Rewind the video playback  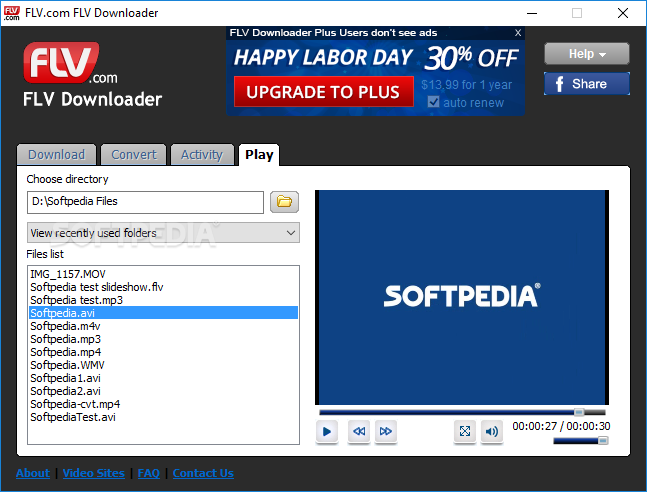coord(359,431)
